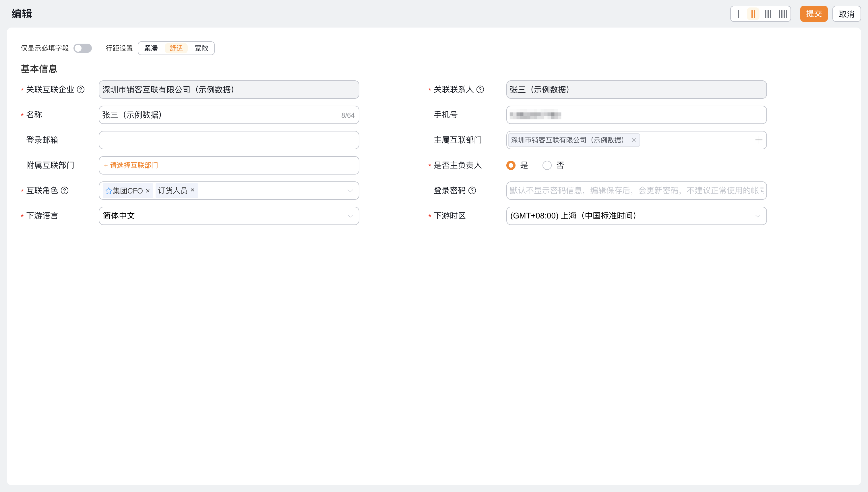
Task: Click the 基本信息 section heading
Action: point(39,69)
